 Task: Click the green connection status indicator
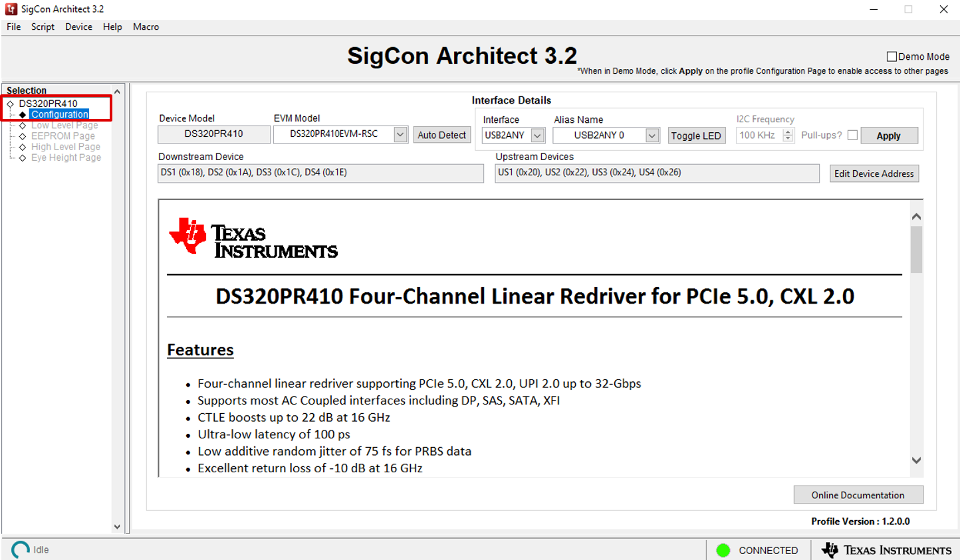point(723,550)
